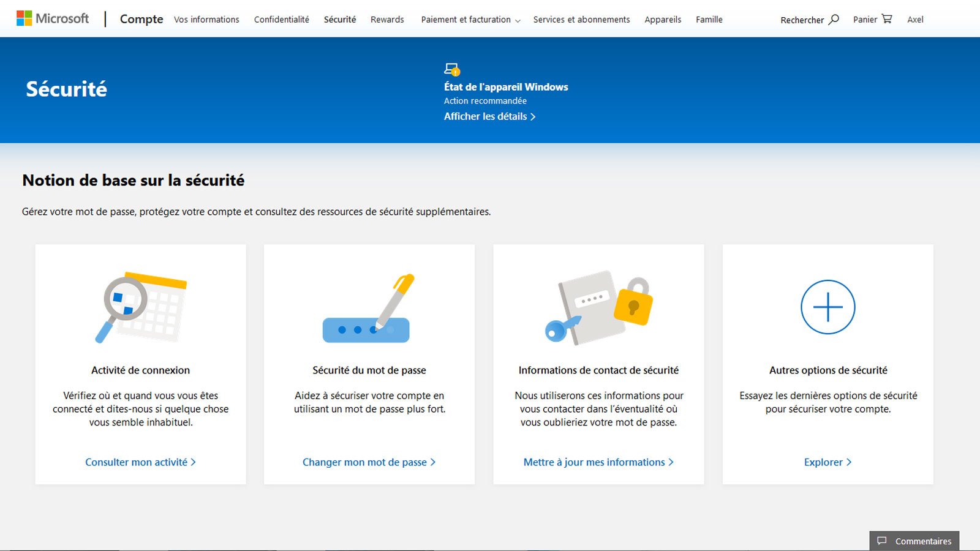Expand the Paiement et facturation menu

466,20
